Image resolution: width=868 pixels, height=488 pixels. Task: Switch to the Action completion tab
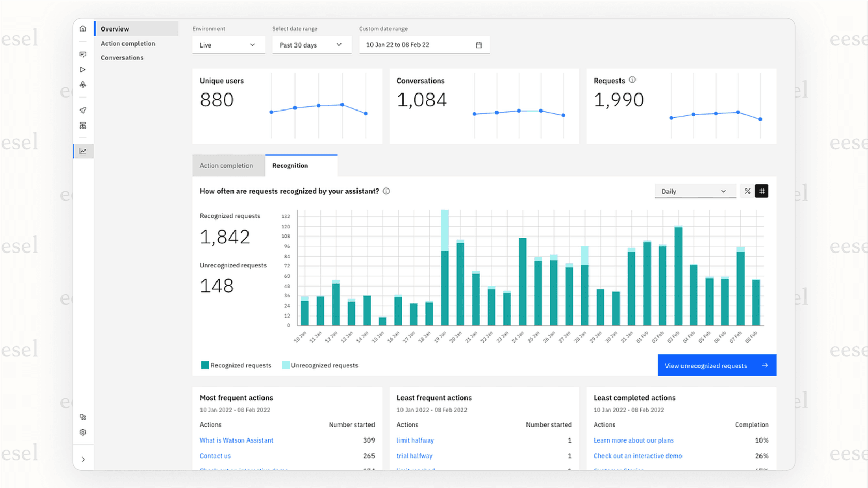(228, 165)
